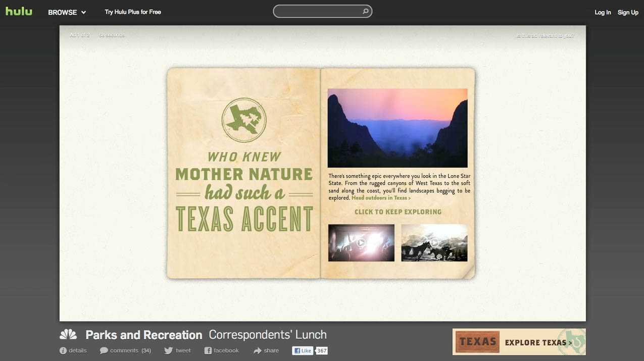Image resolution: width=644 pixels, height=361 pixels.
Task: Show episode details via info icon
Action: (63, 350)
